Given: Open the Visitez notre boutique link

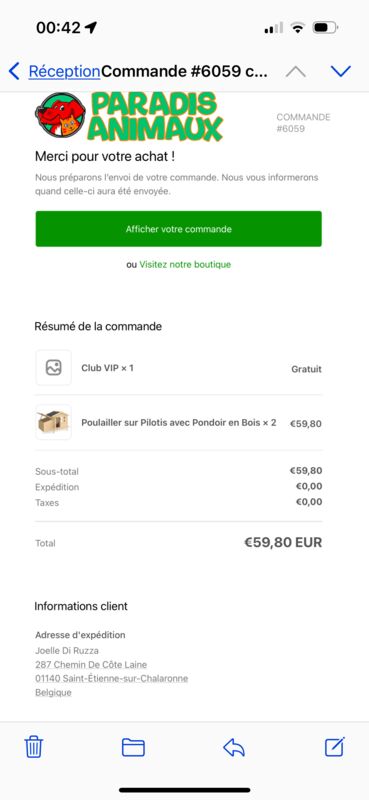Looking at the screenshot, I should (x=185, y=264).
